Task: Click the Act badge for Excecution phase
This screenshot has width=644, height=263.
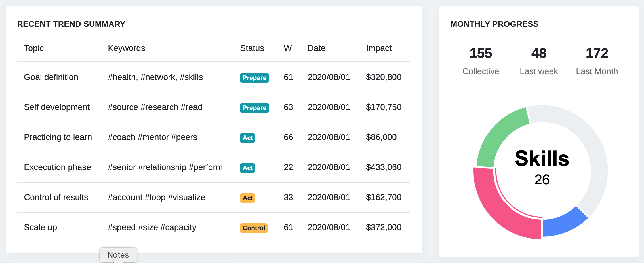Action: tap(247, 168)
